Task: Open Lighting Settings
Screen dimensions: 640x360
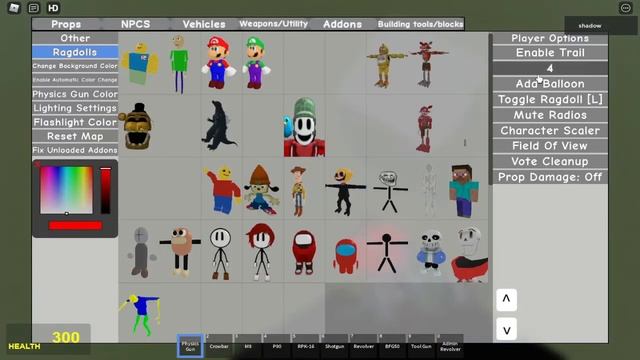Action: point(75,108)
